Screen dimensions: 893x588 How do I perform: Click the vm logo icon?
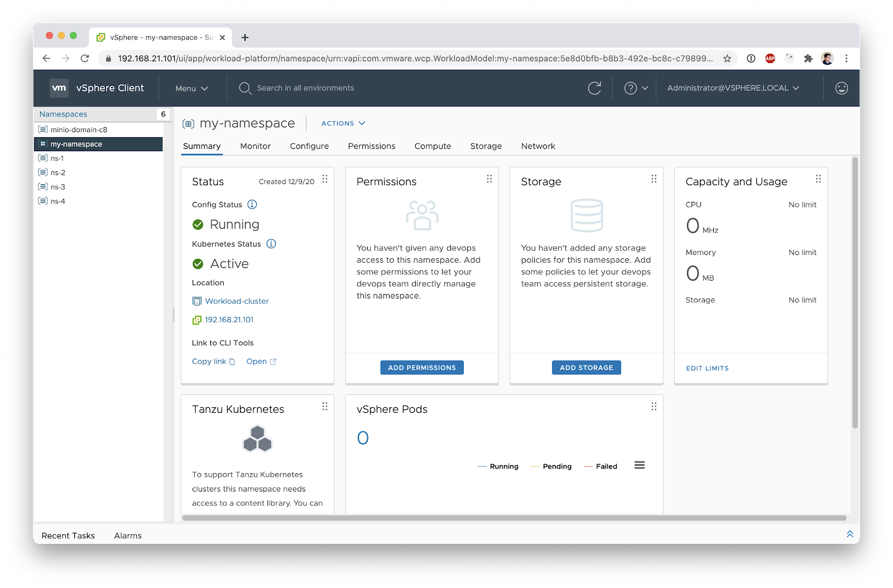pyautogui.click(x=59, y=88)
